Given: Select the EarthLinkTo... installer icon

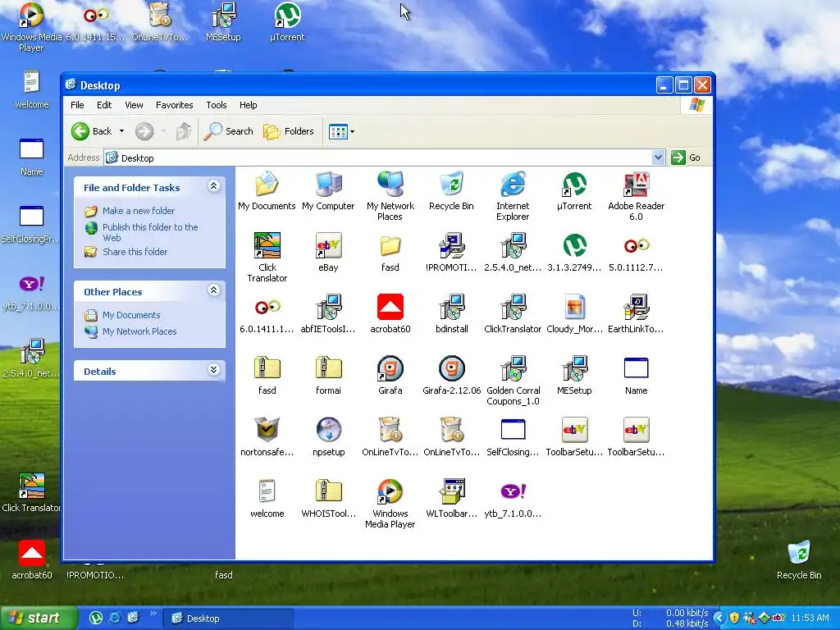Looking at the screenshot, I should point(636,308).
